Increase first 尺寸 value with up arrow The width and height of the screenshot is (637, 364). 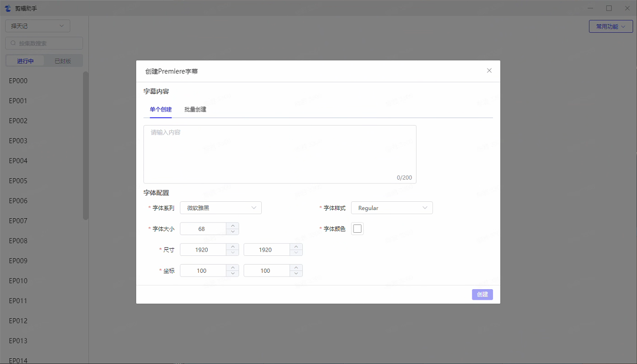click(x=233, y=247)
